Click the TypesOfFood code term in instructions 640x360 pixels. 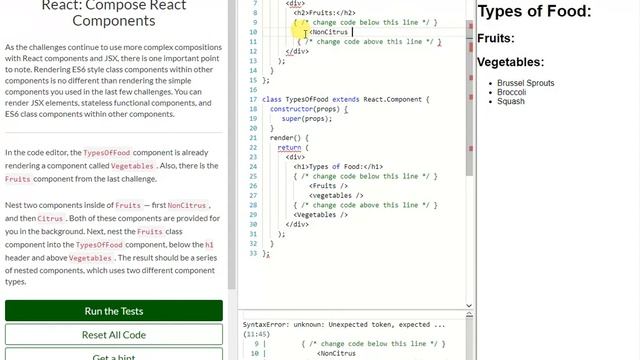click(107, 153)
